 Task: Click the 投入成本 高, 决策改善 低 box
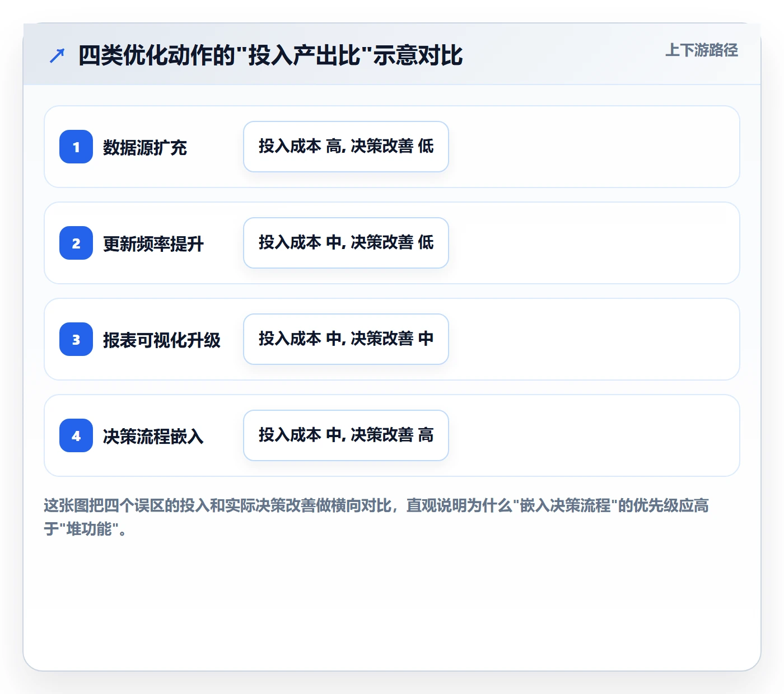click(x=346, y=147)
